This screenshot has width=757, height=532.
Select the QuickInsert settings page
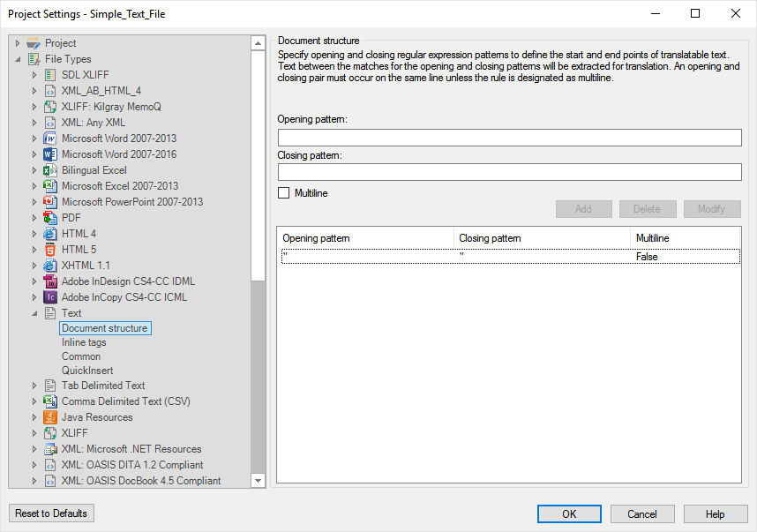pyautogui.click(x=87, y=371)
